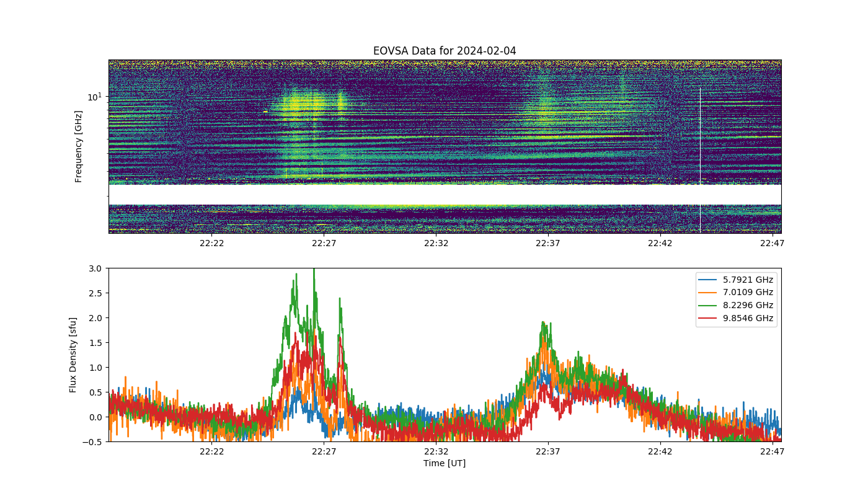Screen dimensions: 868x496
Task: Click the Frequency [GHz] axis label
Action: [79, 146]
